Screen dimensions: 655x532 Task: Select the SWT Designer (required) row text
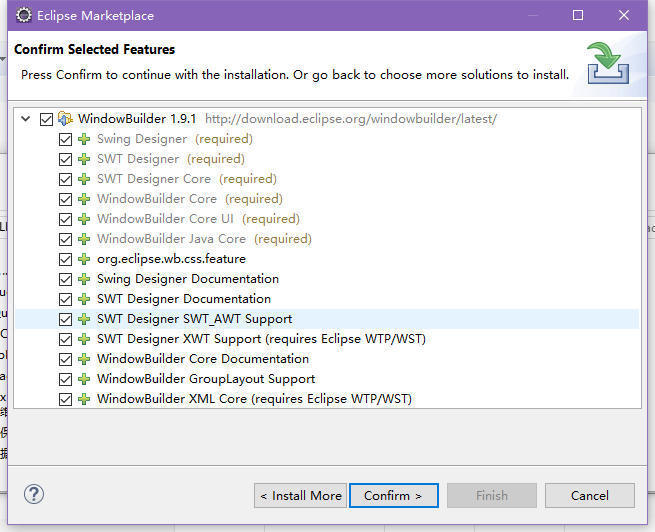[170, 159]
